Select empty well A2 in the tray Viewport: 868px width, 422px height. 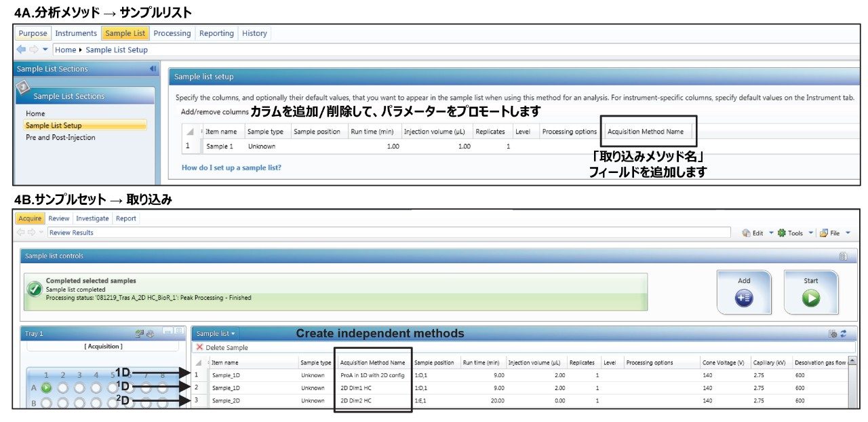click(x=63, y=388)
